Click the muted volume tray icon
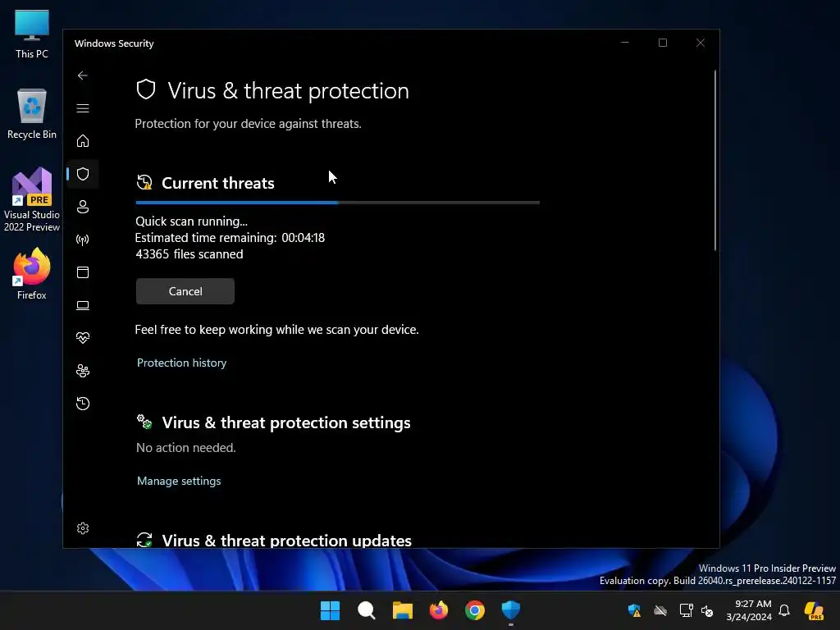Screen dimensions: 840x630 707,610
